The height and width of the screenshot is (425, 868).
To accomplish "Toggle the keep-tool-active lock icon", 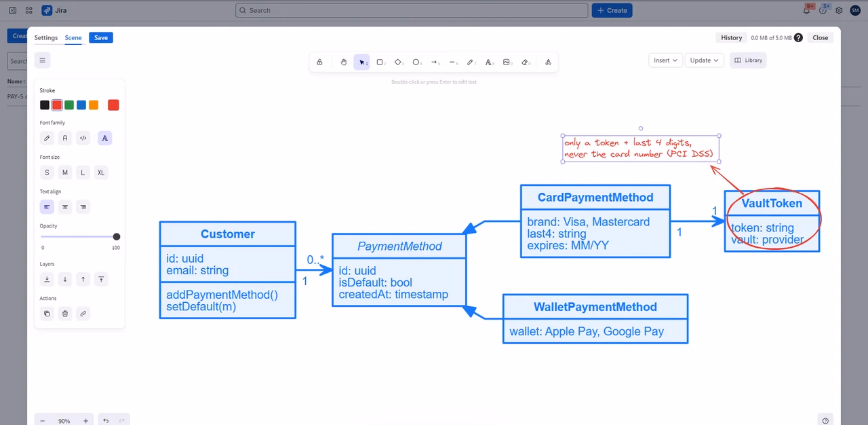I will [x=319, y=62].
